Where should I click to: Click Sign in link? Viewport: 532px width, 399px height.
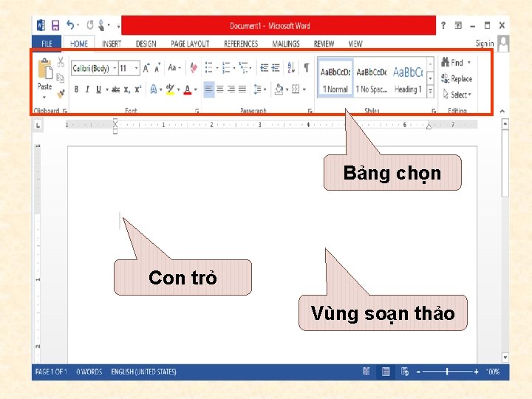[x=485, y=43]
